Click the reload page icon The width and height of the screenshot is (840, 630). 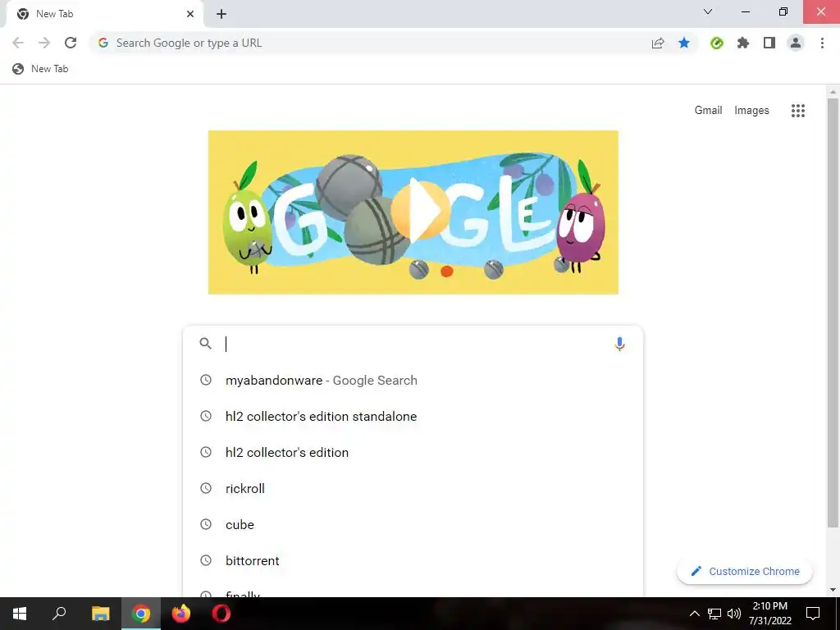tap(71, 43)
